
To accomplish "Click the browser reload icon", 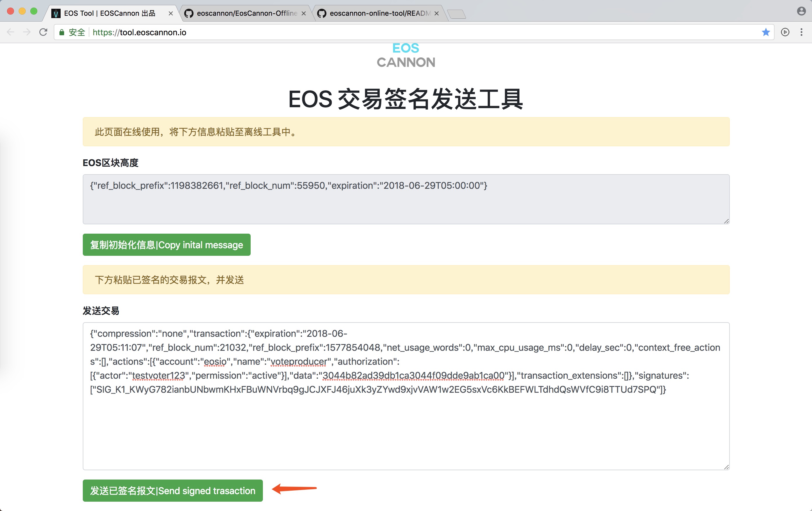I will tap(43, 32).
